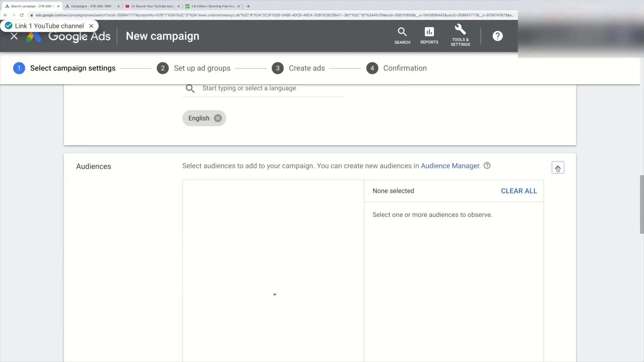The image size is (644, 362).
Task: Open Tools & Settings wrench icon
Action: 460,35
